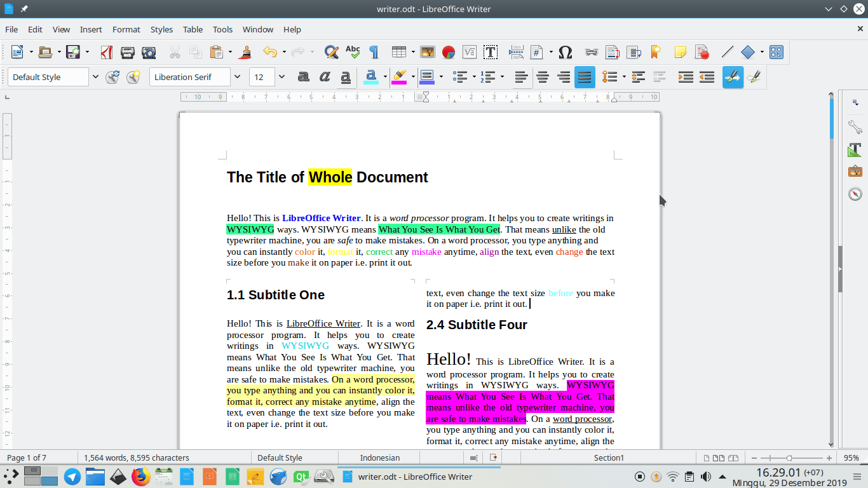
Task: Select the Insert Line tool
Action: (728, 52)
